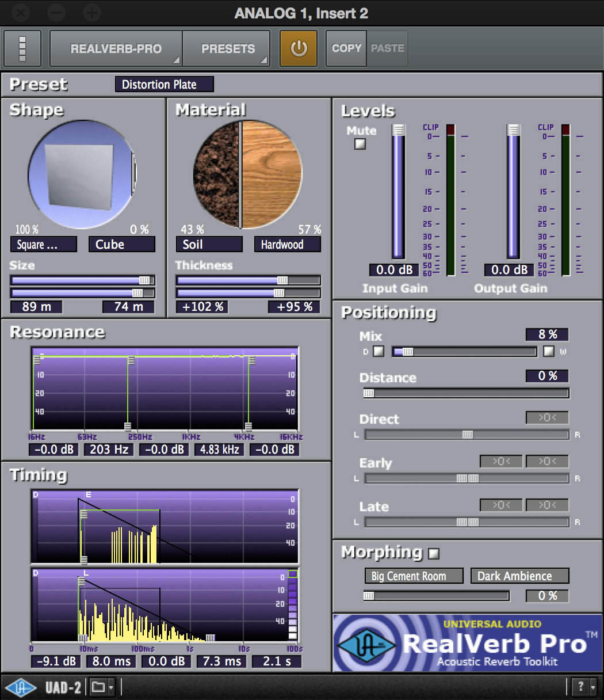Click the Output Gain 0.0 dB value

click(x=510, y=269)
